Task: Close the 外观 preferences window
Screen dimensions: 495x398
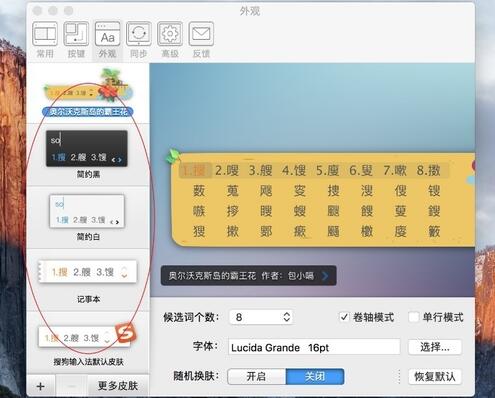Action: (37, 11)
